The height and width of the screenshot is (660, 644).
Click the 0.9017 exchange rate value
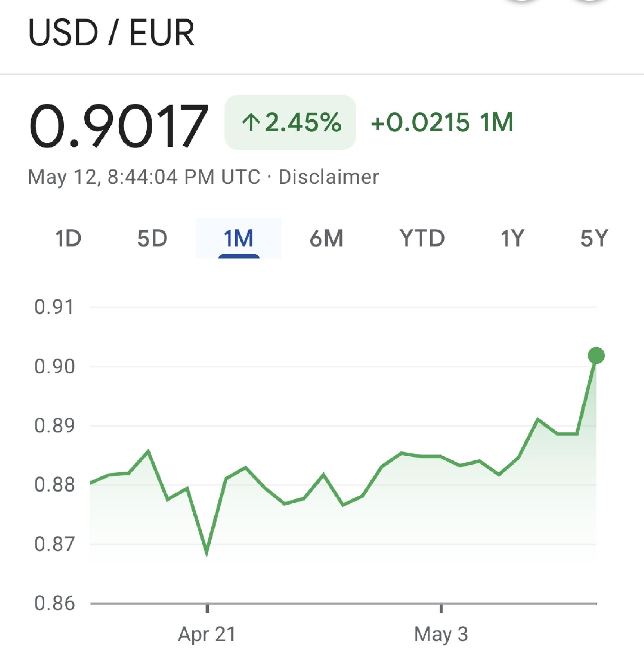point(118,126)
